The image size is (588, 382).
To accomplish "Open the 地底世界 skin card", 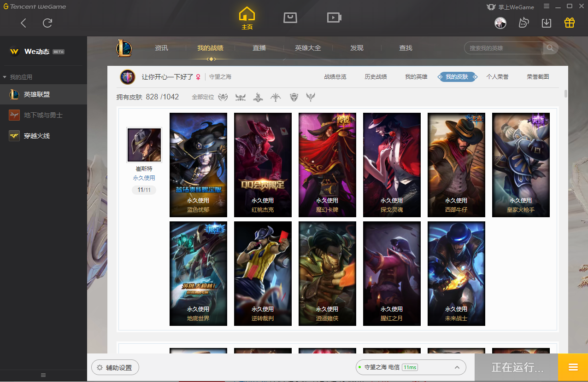I will click(x=198, y=273).
